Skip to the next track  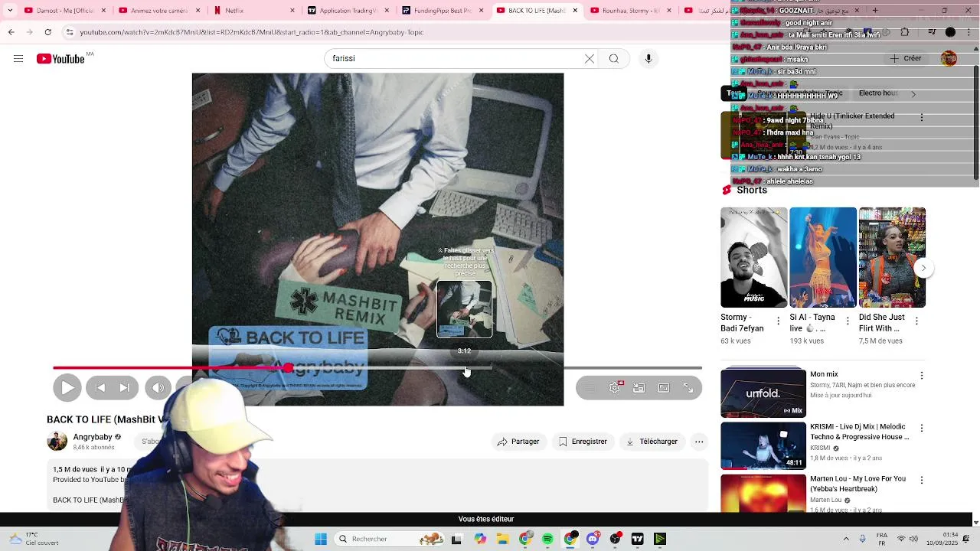coord(125,388)
